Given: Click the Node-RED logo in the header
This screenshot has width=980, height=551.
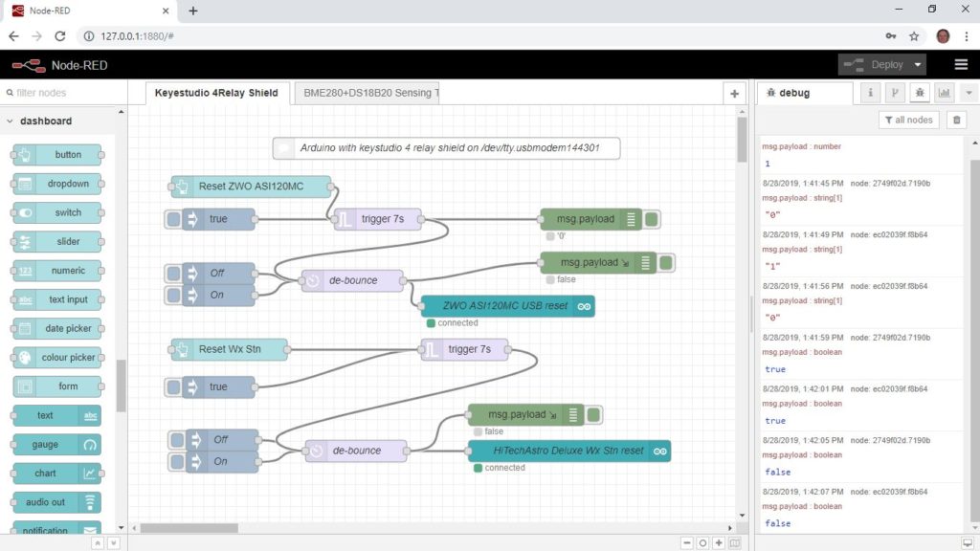Looking at the screenshot, I should click(29, 65).
